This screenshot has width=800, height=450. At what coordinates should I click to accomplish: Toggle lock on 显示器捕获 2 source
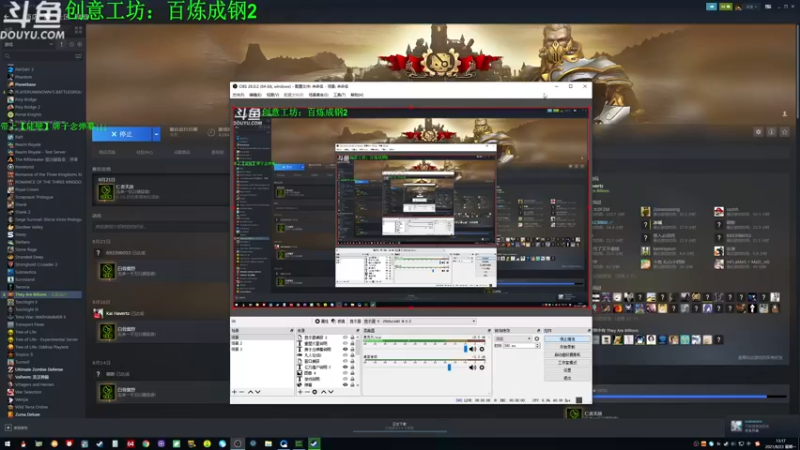point(352,338)
